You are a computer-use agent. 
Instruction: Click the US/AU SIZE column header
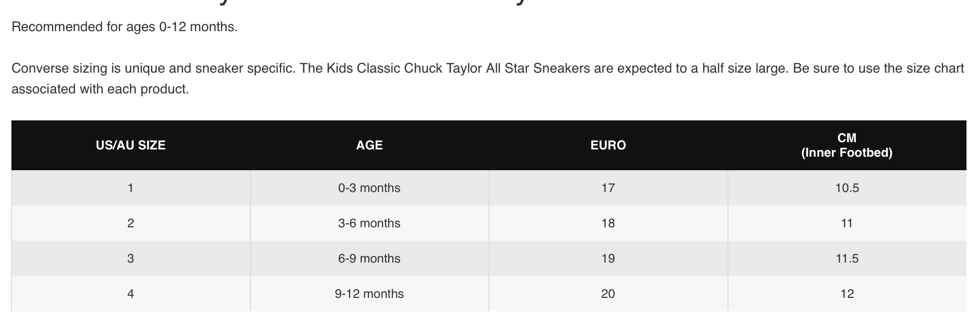coord(130,145)
